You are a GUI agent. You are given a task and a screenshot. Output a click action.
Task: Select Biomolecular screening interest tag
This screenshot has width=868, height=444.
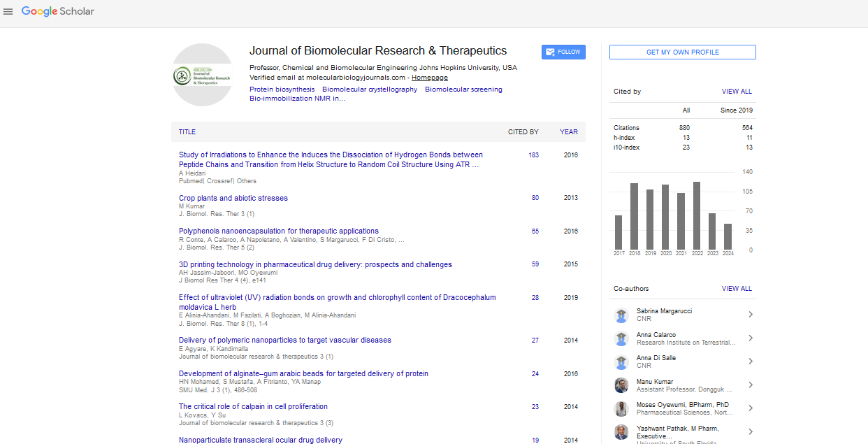(463, 89)
